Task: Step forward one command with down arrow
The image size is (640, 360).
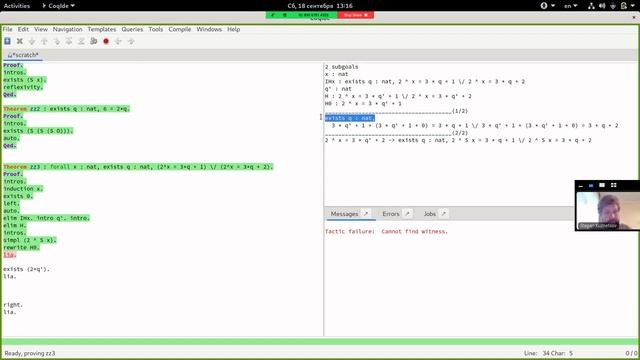Action: (32, 41)
